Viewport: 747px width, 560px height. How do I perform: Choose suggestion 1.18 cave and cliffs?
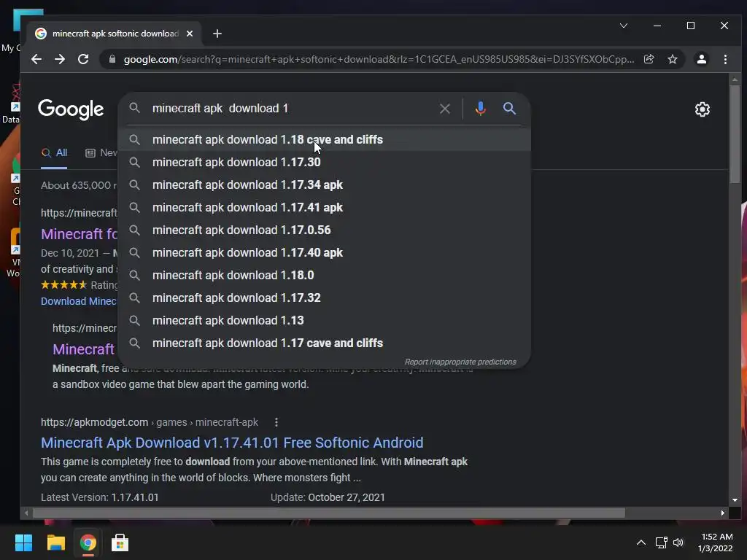(x=325, y=139)
